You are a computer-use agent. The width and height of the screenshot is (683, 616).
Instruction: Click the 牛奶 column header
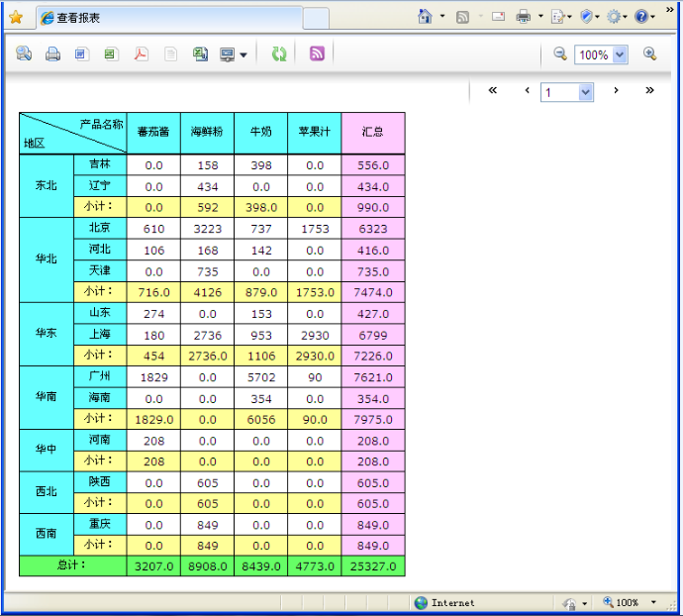[260, 133]
